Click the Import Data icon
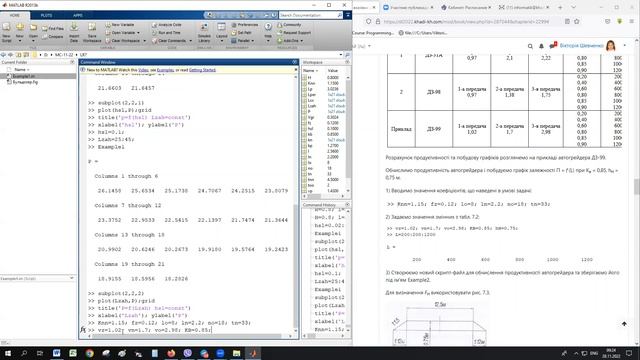Viewport: 640px width, 360px height. [74, 32]
